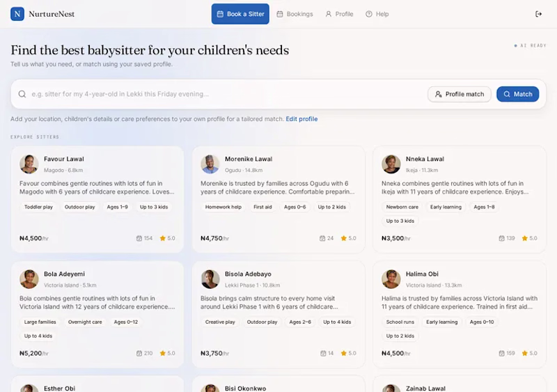Click the bookings calendar icon beside 24
The width and height of the screenshot is (557, 392).
click(322, 238)
